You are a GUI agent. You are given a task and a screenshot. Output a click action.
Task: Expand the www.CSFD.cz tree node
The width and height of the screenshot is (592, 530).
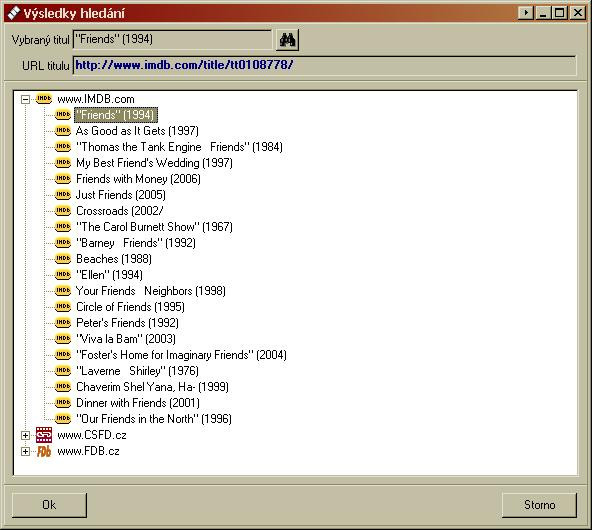(x=25, y=436)
